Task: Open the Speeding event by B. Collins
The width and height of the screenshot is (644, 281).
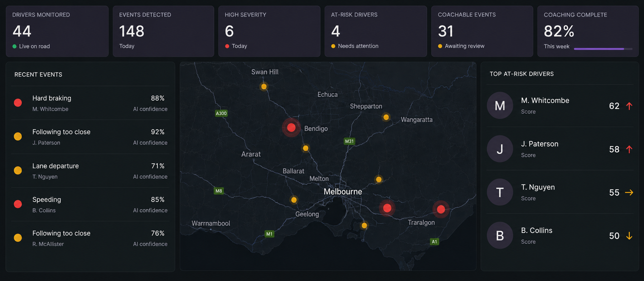Action: click(90, 205)
